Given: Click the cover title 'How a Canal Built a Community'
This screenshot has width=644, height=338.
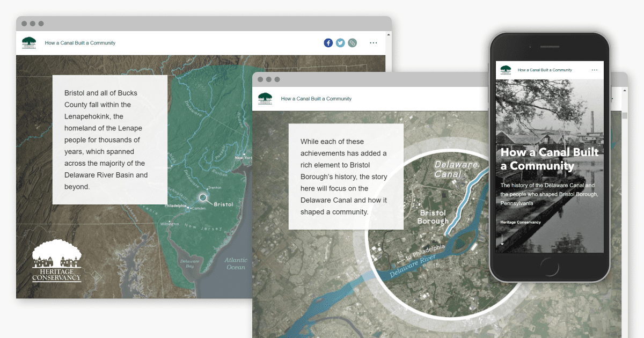Looking at the screenshot, I should [x=549, y=159].
